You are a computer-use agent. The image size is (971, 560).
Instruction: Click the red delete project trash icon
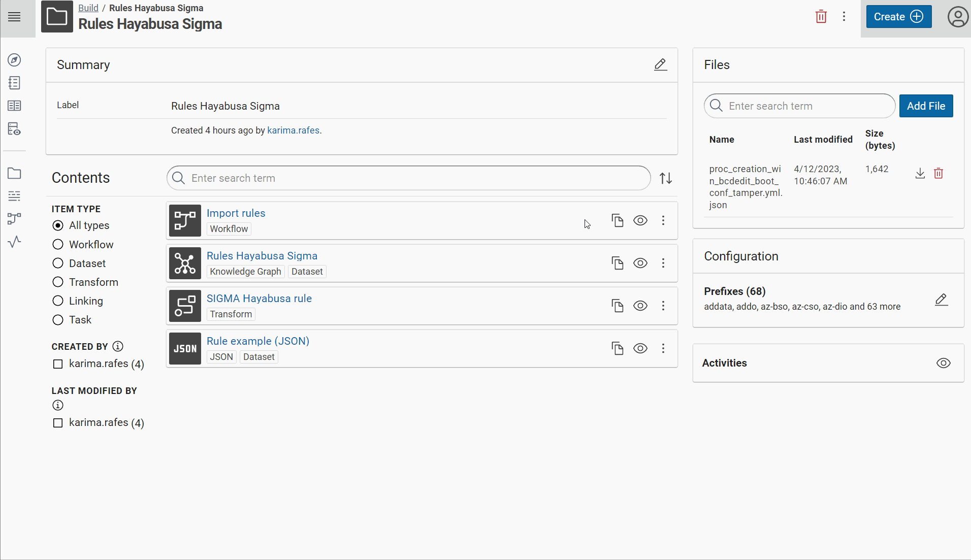click(x=821, y=17)
